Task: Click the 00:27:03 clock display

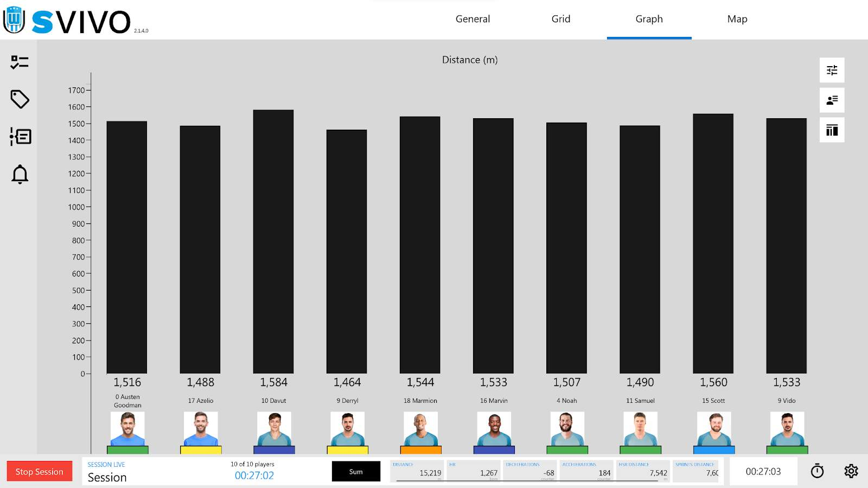Action: coord(763,471)
